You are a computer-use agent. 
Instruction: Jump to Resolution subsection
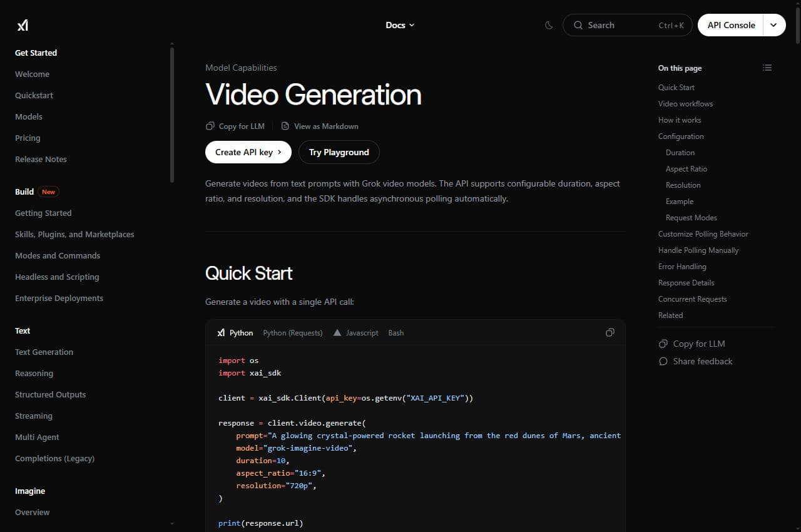pyautogui.click(x=683, y=185)
